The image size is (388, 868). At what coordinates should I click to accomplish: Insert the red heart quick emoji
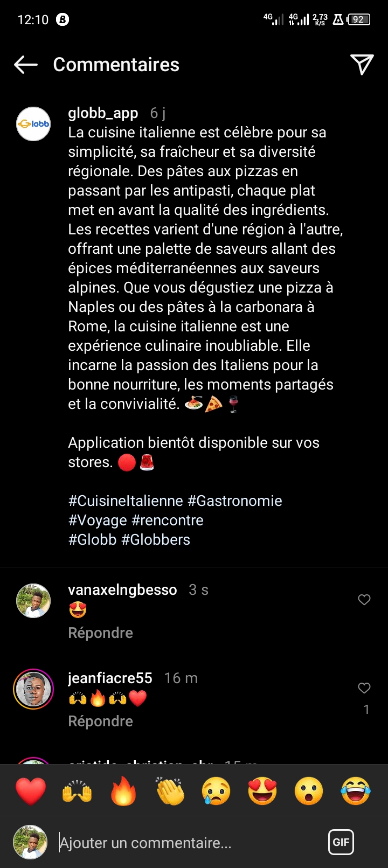[x=31, y=790]
